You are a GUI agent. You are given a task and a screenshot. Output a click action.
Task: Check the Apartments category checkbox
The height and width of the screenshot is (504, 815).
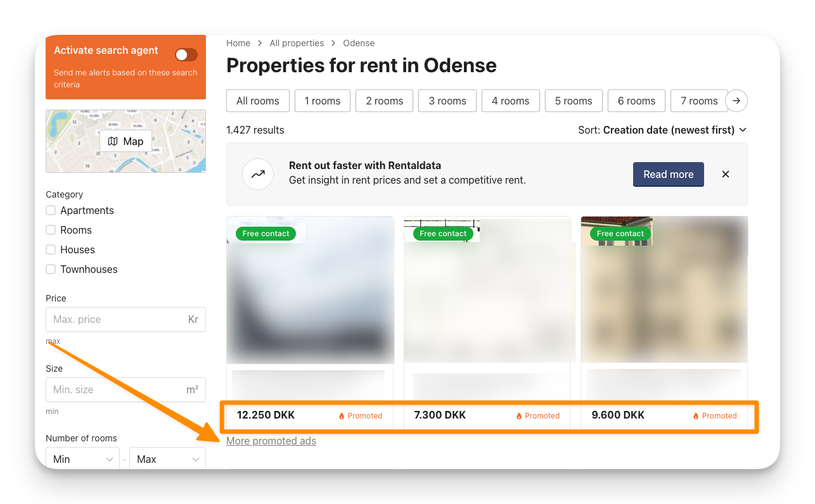tap(51, 210)
